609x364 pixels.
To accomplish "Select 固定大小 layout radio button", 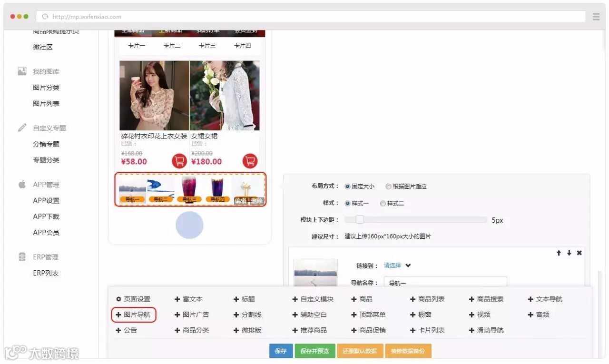I will (x=347, y=187).
